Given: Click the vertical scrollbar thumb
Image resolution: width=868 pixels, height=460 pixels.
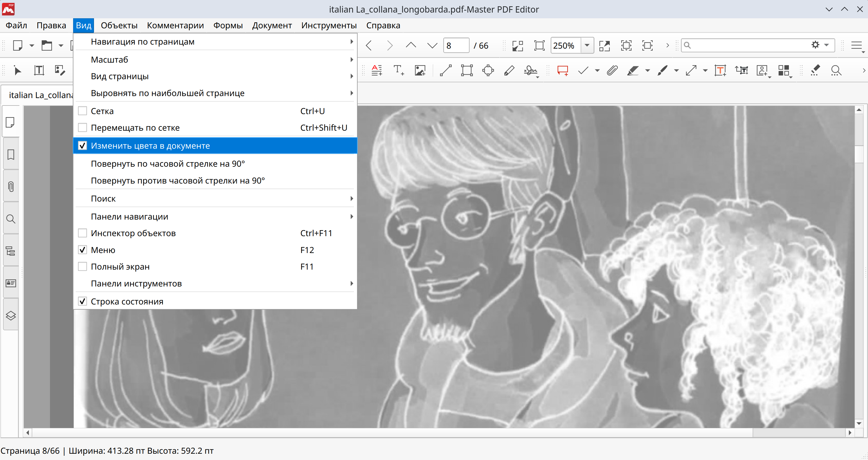Looking at the screenshot, I should coord(859,154).
